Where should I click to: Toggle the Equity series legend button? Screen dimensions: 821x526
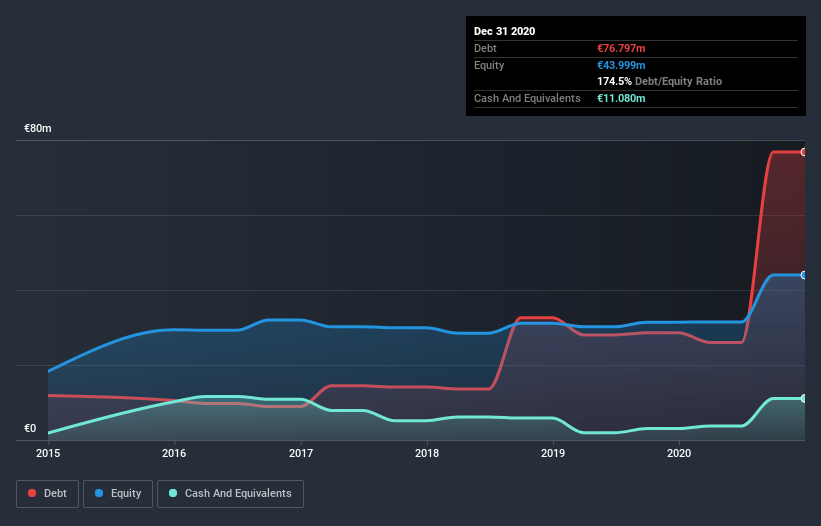pyautogui.click(x=118, y=494)
